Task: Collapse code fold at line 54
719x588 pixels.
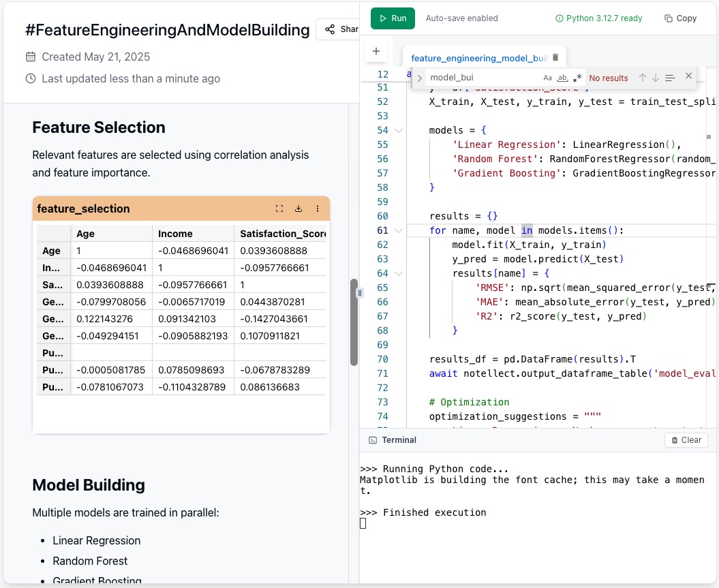Action: pos(399,131)
